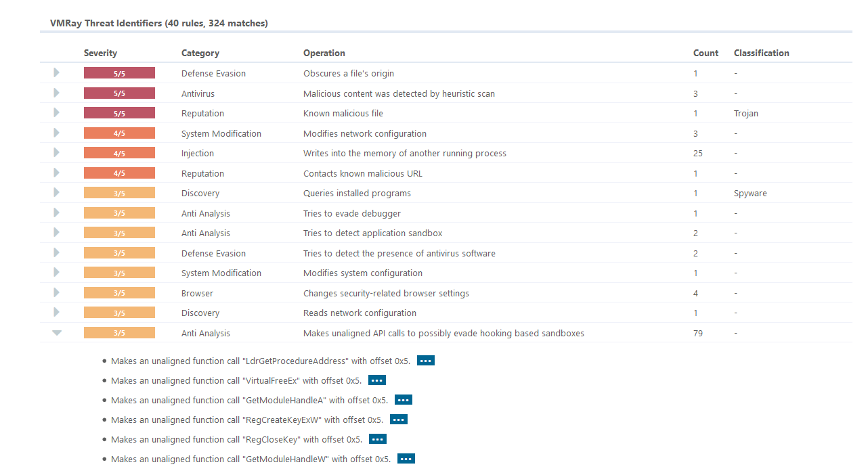Expand the Tries to evade debugger row

56,212
